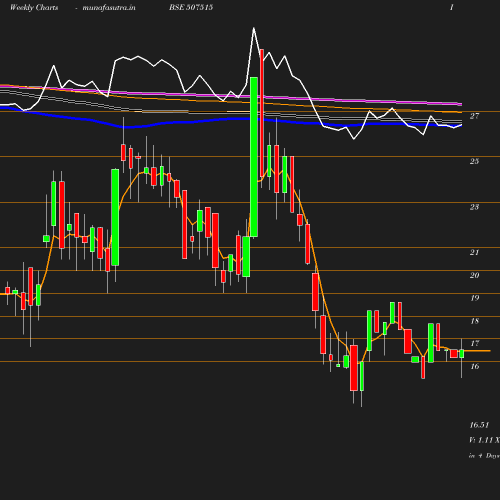The height and width of the screenshot is (500, 500).
Task: Click the price axis label 25
Action: point(474,161)
